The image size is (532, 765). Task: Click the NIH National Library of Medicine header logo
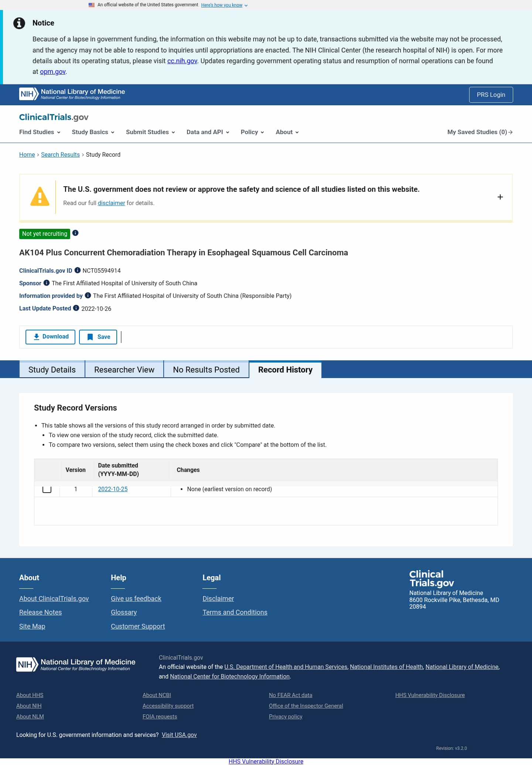[72, 94]
